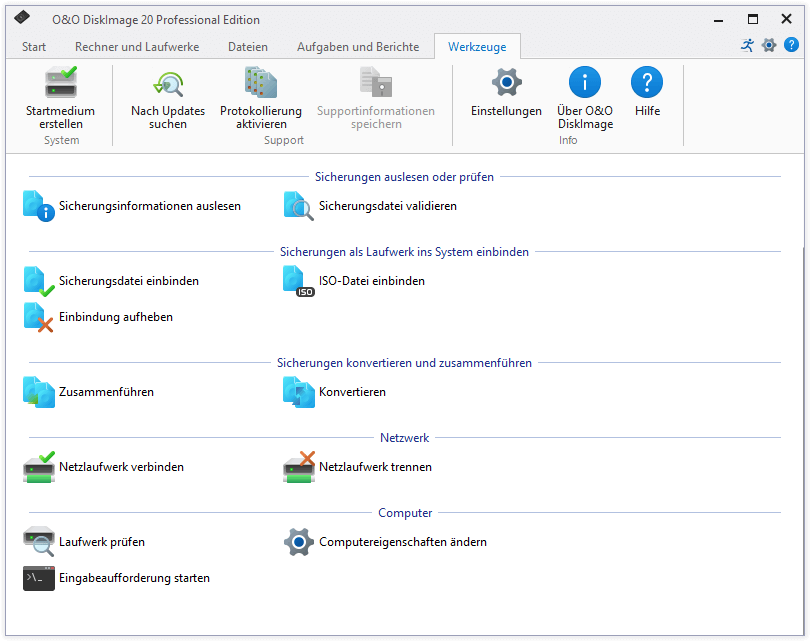Click the Netzlaufwerk trennen label
The image size is (810, 641).
(x=376, y=467)
